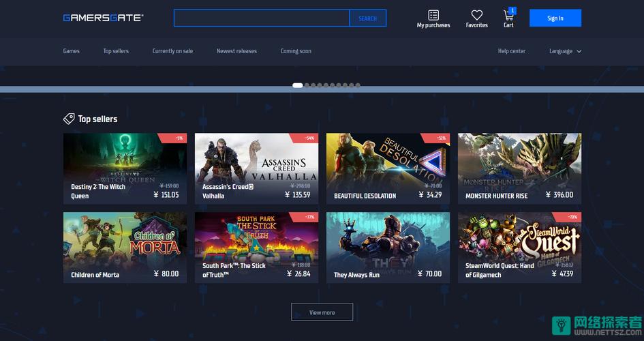Open MONSTER HUNTER RISE game card
This screenshot has height=341, width=644.
(x=519, y=168)
